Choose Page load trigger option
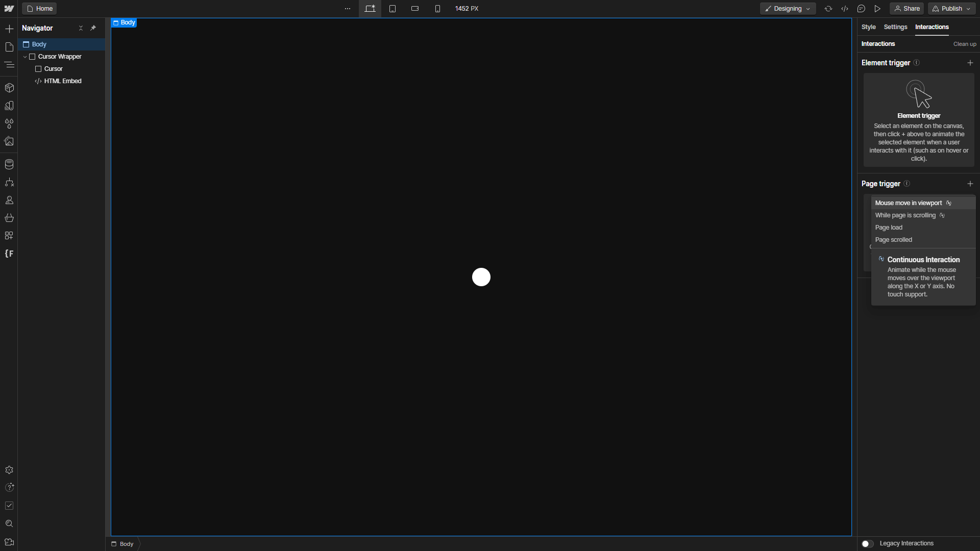 pos(889,228)
